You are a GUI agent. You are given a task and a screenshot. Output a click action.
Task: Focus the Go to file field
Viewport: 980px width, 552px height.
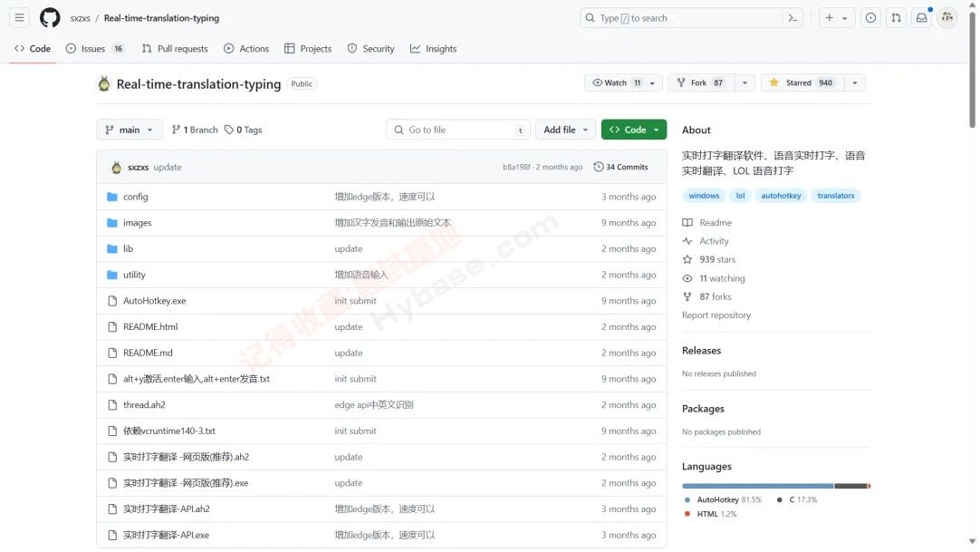point(458,130)
